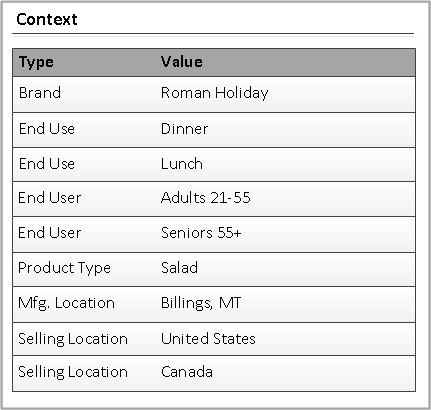Image resolution: width=431 pixels, height=410 pixels.
Task: Select the End Use row for Lunch
Action: pyautogui.click(x=214, y=165)
